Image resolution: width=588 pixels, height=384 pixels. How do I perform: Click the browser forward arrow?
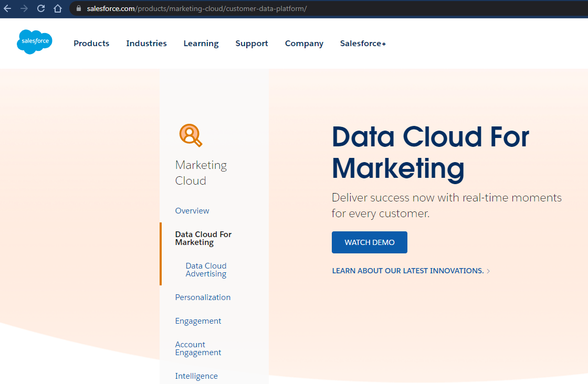coord(24,8)
